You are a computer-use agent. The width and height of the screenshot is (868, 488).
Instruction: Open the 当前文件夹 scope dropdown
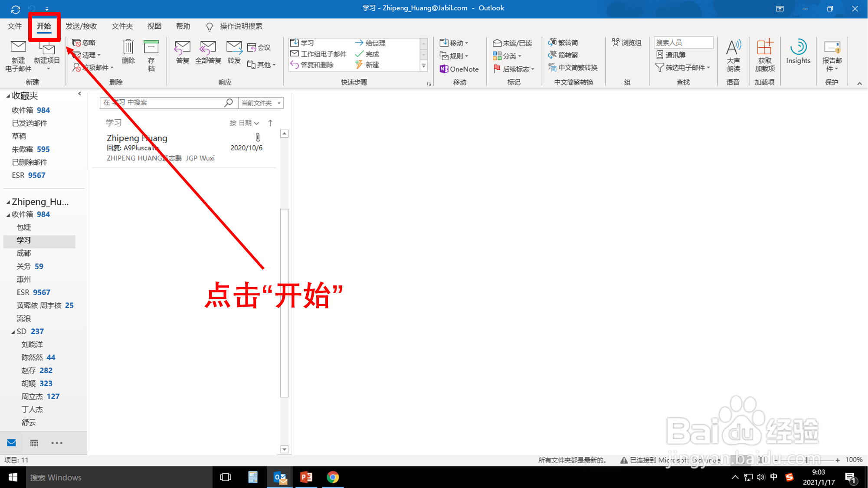260,103
